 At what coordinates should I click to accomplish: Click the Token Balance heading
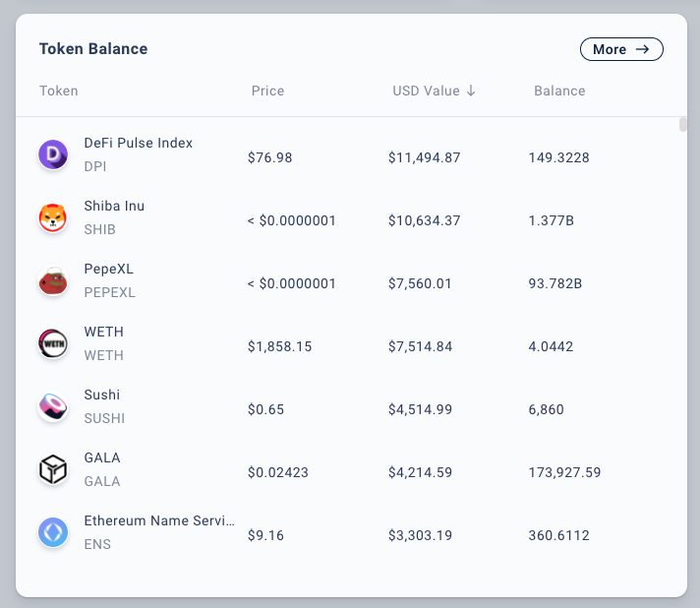(93, 48)
